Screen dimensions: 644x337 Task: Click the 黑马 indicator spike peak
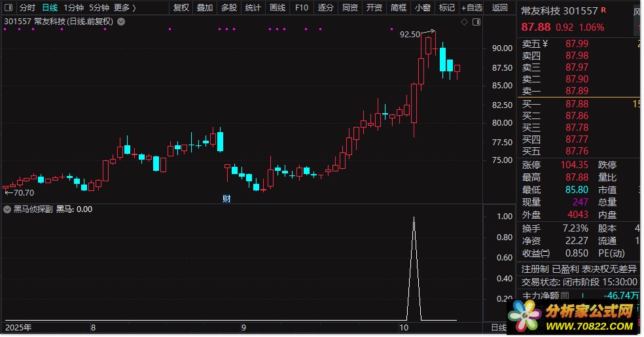click(x=414, y=217)
